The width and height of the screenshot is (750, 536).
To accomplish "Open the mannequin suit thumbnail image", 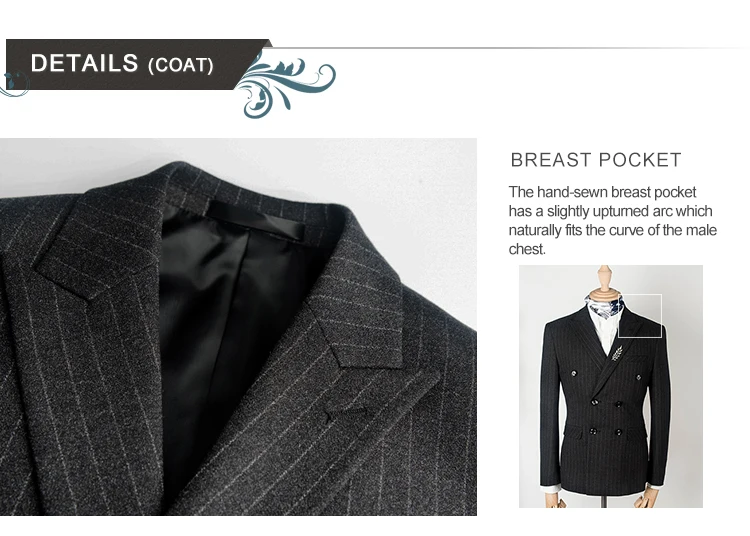I will pyautogui.click(x=611, y=386).
